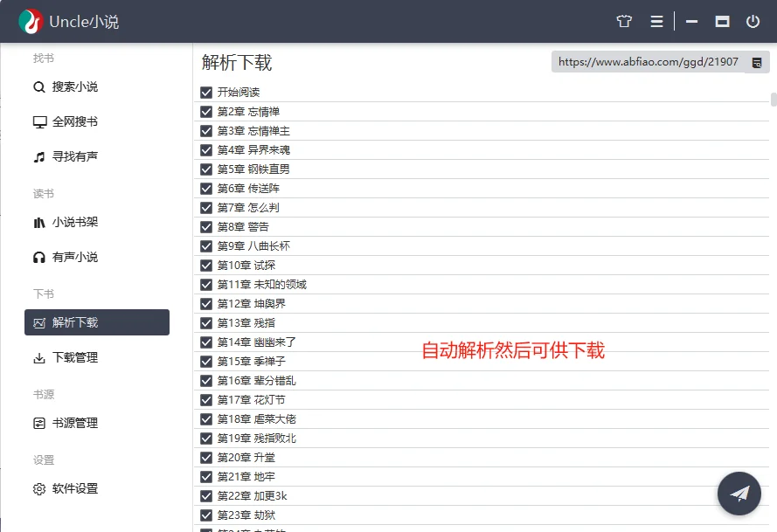Open 软件设置 settings via gear icon
This screenshot has height=532, width=777.
[40, 489]
